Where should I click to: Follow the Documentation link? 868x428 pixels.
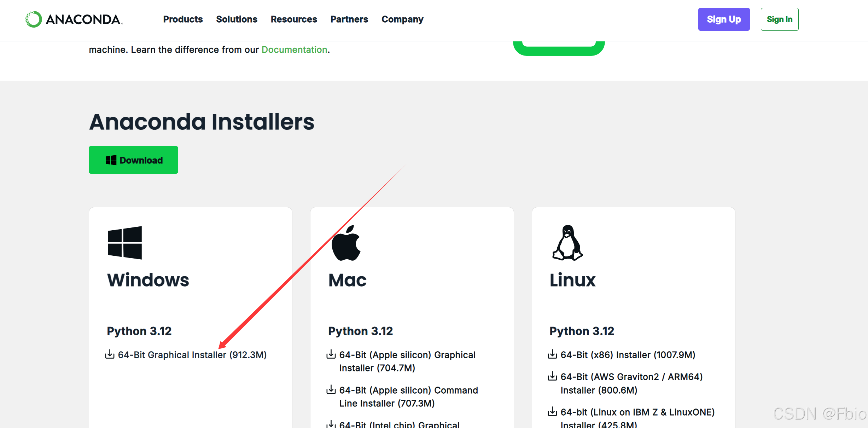294,50
